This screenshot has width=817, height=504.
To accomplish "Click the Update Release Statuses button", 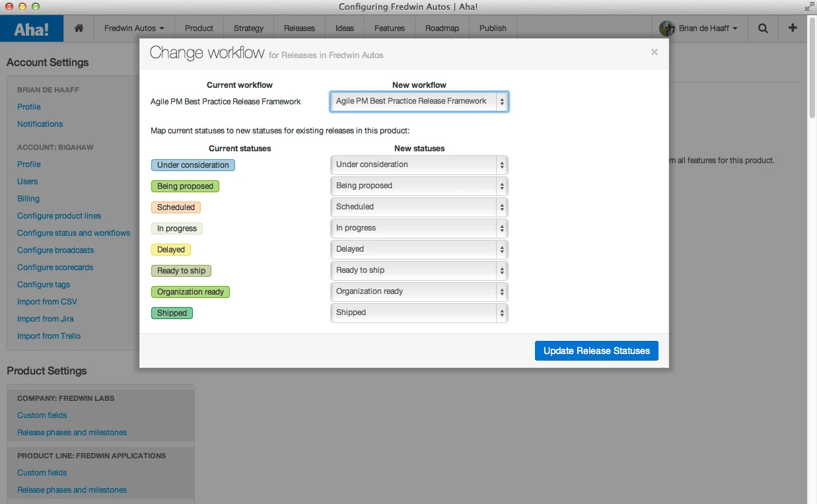I will 596,351.
